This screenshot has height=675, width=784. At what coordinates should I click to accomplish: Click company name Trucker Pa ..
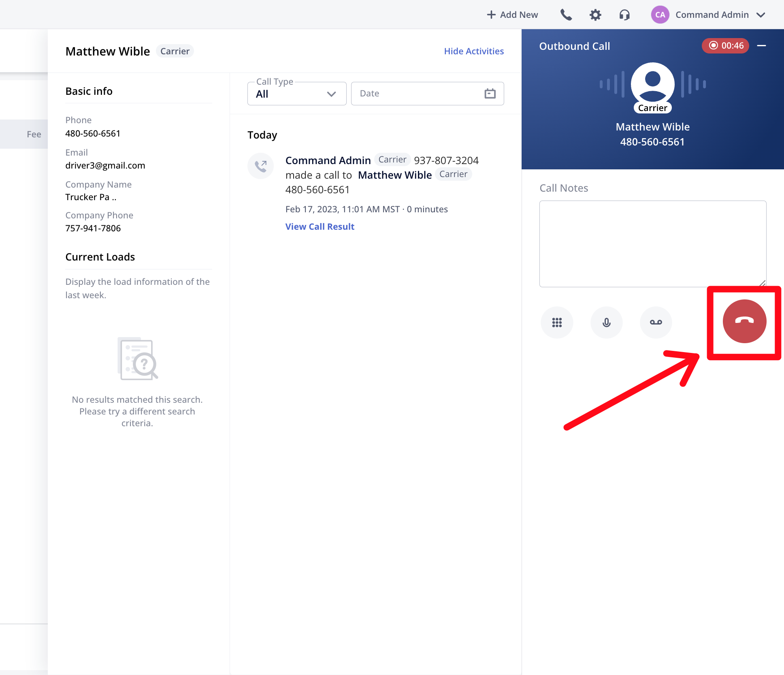(x=91, y=197)
